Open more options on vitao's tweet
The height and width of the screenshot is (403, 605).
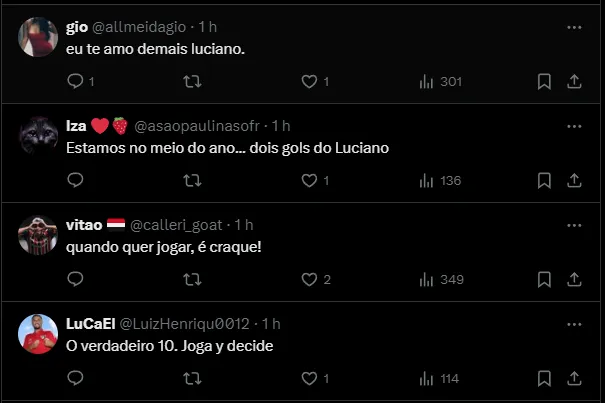574,225
